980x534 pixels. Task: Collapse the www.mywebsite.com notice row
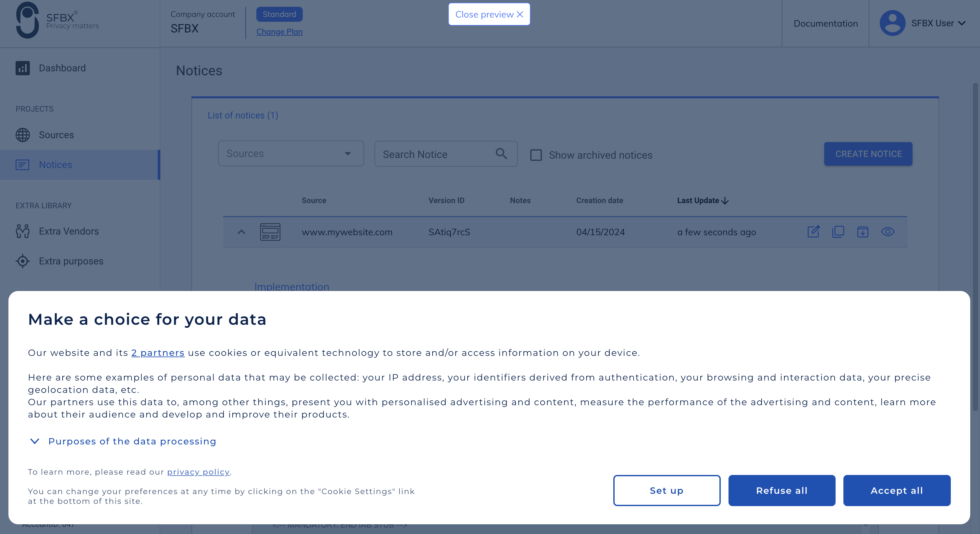(x=241, y=232)
